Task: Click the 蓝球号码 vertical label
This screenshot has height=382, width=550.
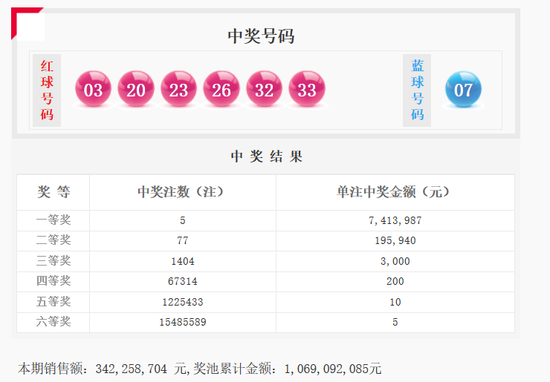Action: tap(417, 90)
